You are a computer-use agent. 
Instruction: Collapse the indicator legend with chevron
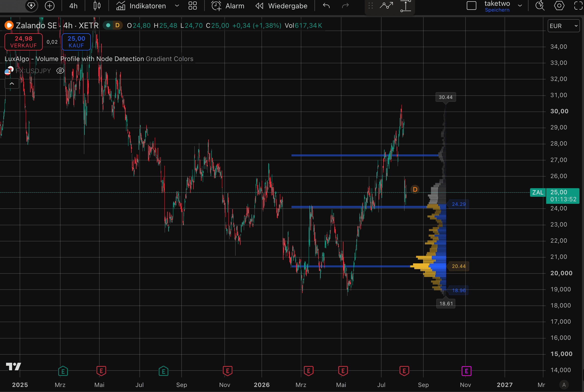12,83
